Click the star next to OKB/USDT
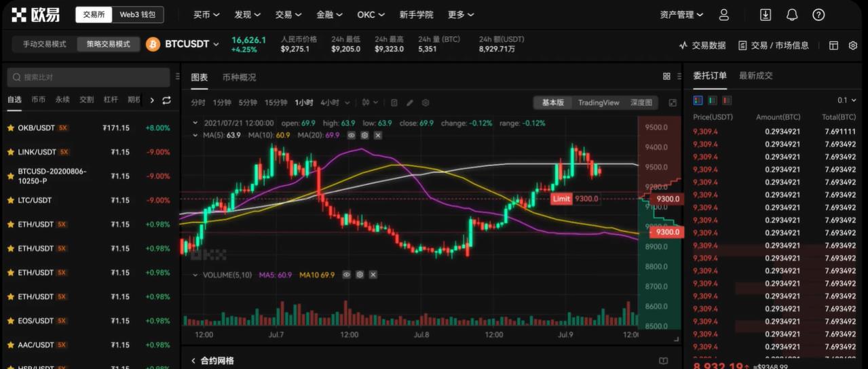This screenshot has width=868, height=369. click(x=11, y=128)
